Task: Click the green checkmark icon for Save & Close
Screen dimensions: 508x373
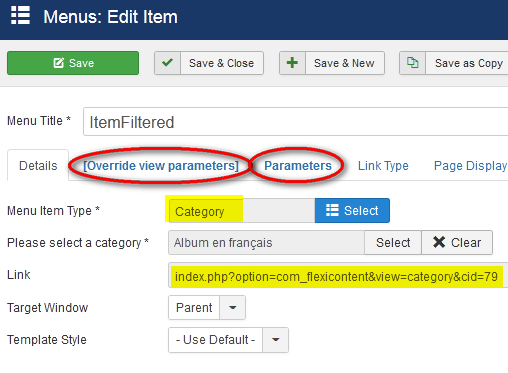Action: pos(167,63)
